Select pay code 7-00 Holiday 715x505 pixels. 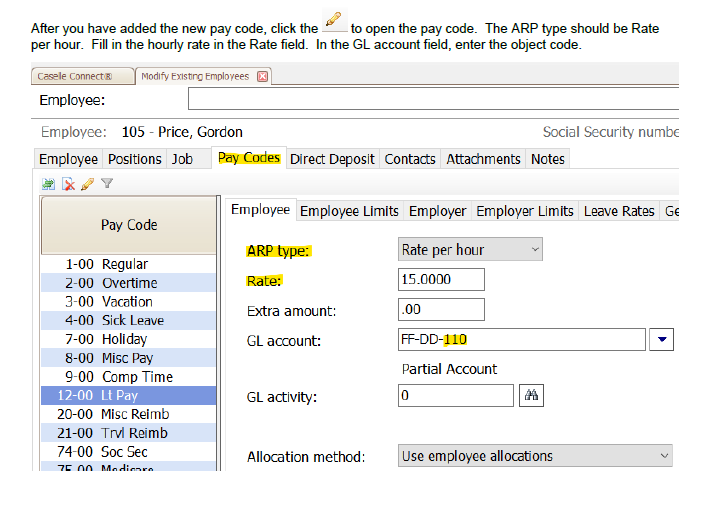click(x=129, y=339)
